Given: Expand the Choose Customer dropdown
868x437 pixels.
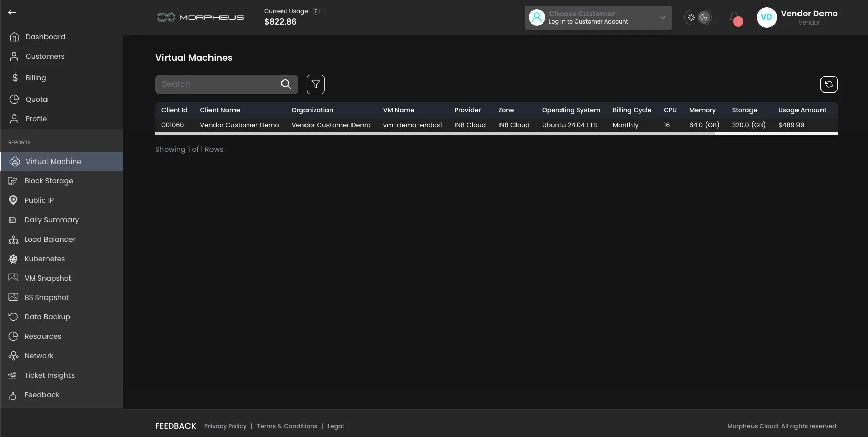Looking at the screenshot, I should pos(598,17).
